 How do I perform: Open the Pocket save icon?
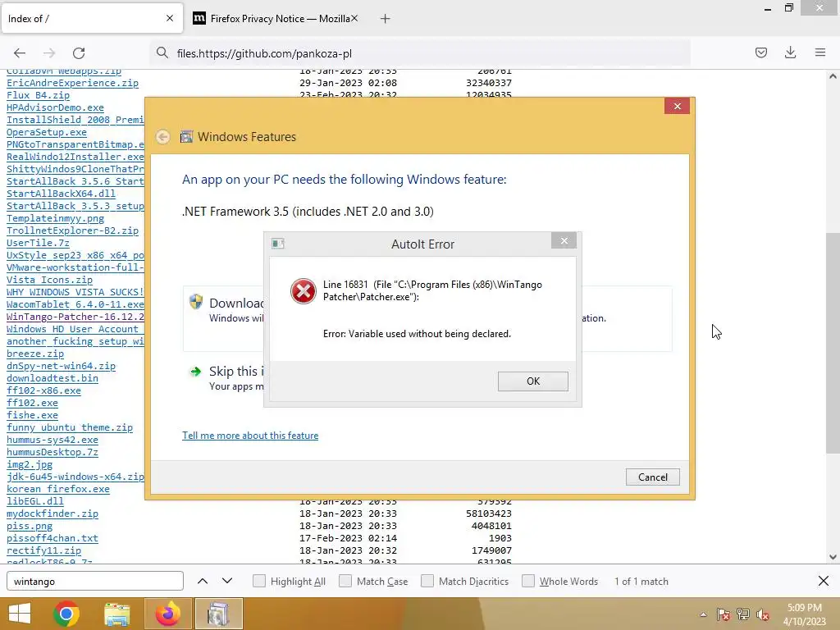760,52
